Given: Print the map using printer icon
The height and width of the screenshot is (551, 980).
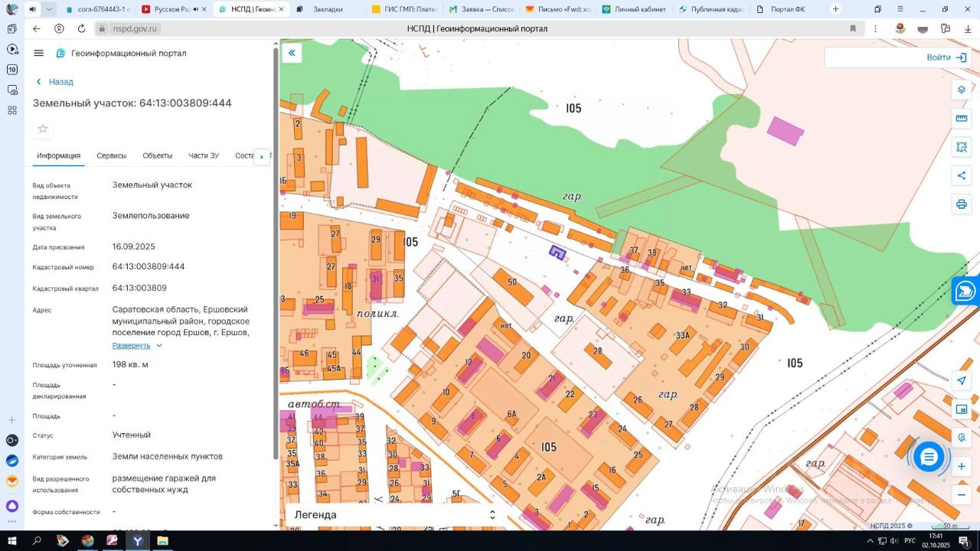Looking at the screenshot, I should click(x=962, y=204).
